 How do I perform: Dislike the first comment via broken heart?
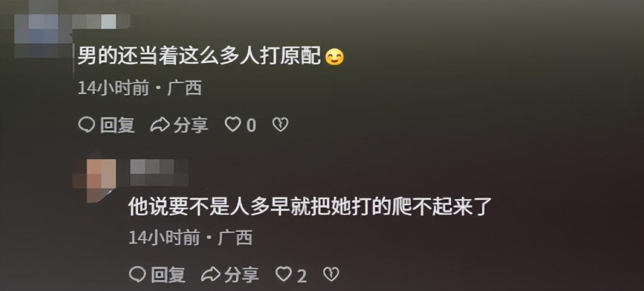pos(280,125)
